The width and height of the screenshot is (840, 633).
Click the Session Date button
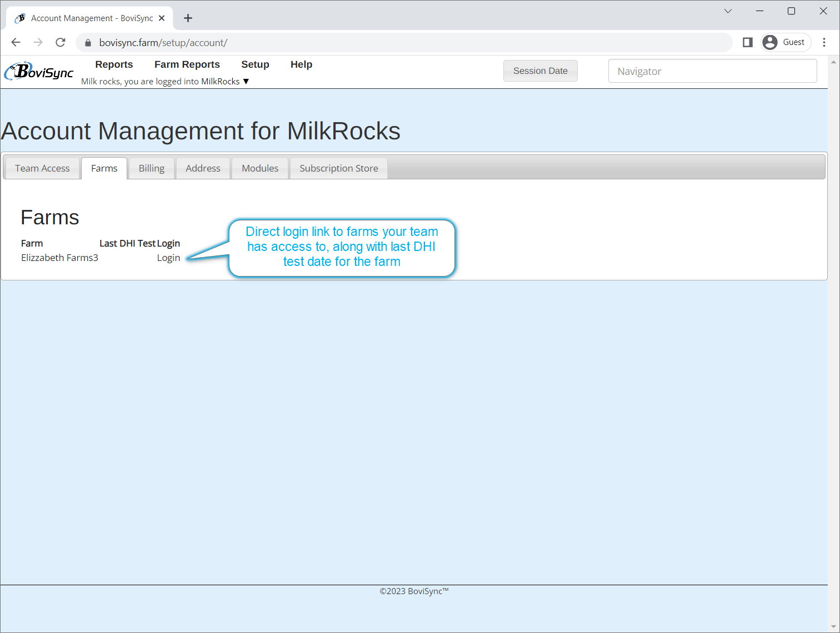pyautogui.click(x=541, y=71)
